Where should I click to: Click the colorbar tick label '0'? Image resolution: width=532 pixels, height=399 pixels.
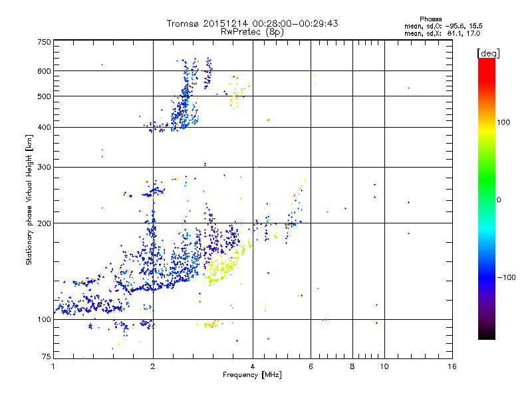click(499, 200)
